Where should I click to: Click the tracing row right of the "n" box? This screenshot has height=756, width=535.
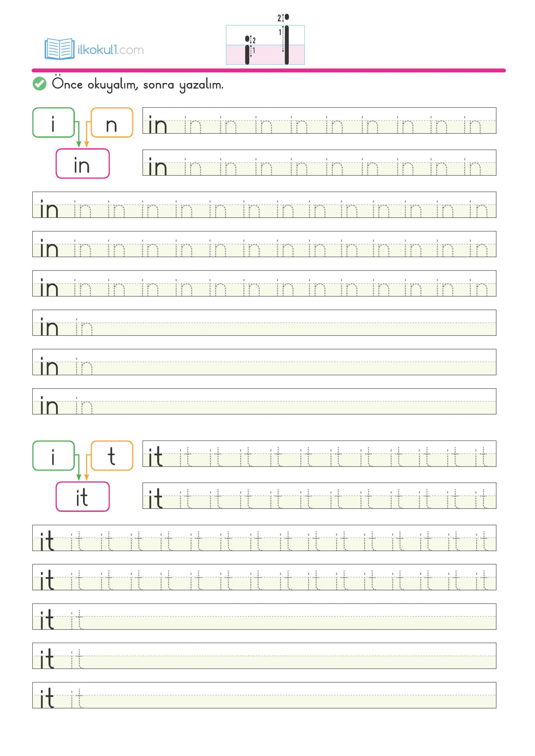point(319,121)
